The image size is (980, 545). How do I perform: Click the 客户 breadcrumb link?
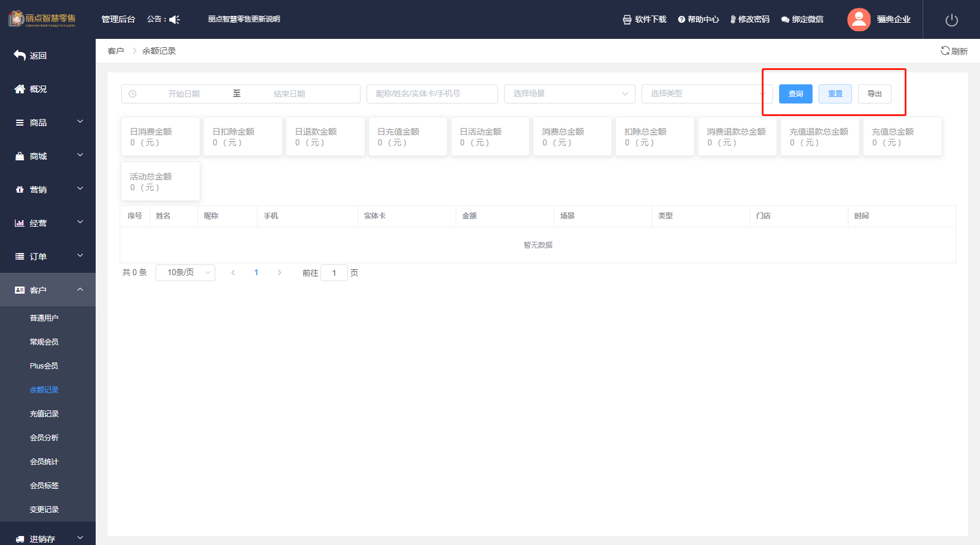tap(116, 51)
